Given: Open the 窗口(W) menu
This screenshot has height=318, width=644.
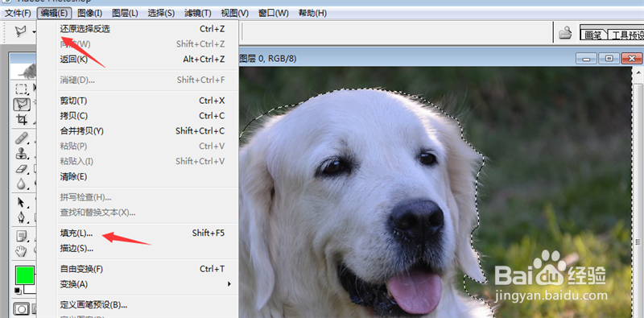Looking at the screenshot, I should point(274,13).
